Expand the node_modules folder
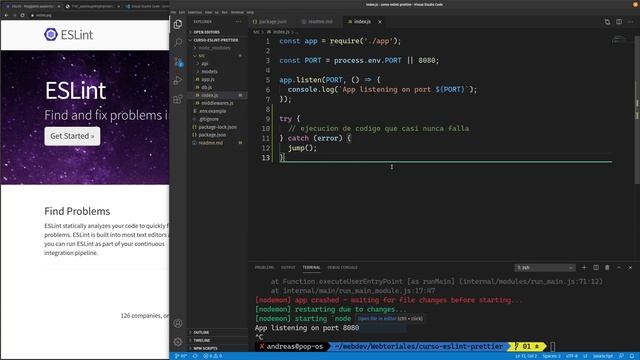640x360 pixels. pos(218,48)
